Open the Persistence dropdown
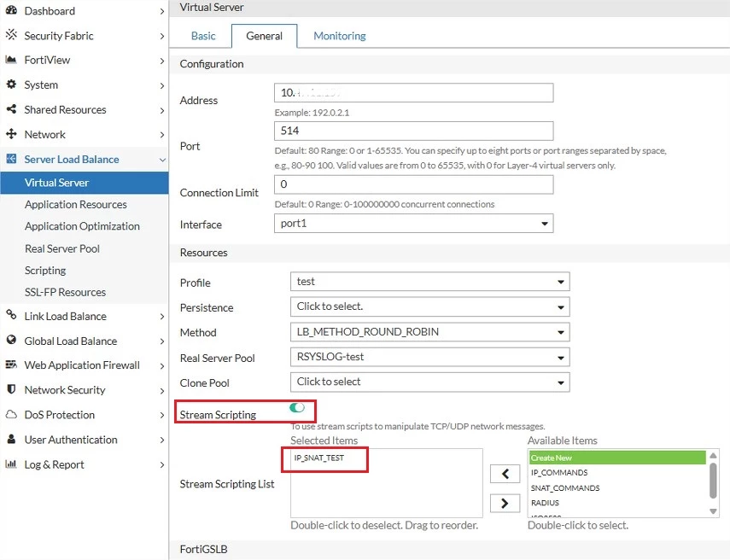Viewport: 730px width, 560px height. 429,306
